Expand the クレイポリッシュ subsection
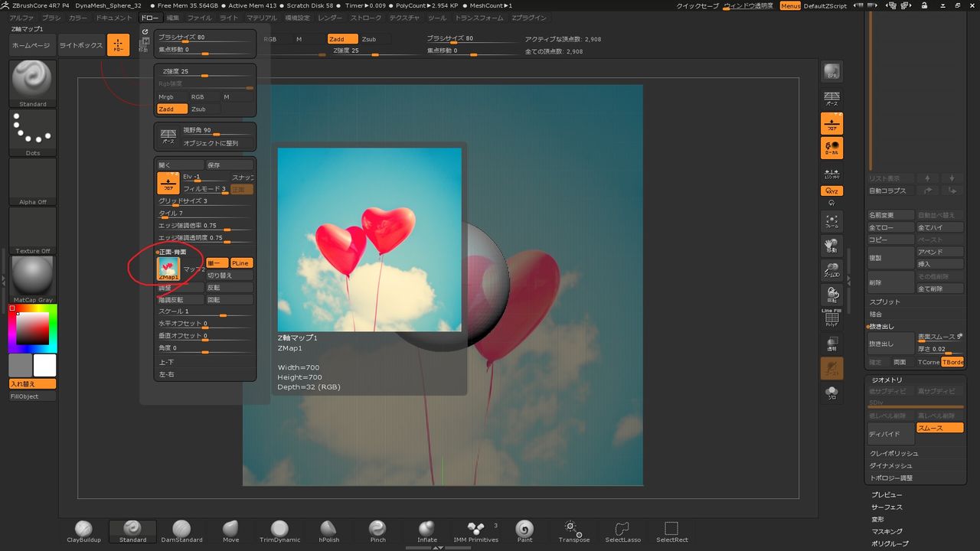Image resolution: width=980 pixels, height=551 pixels. coord(893,454)
